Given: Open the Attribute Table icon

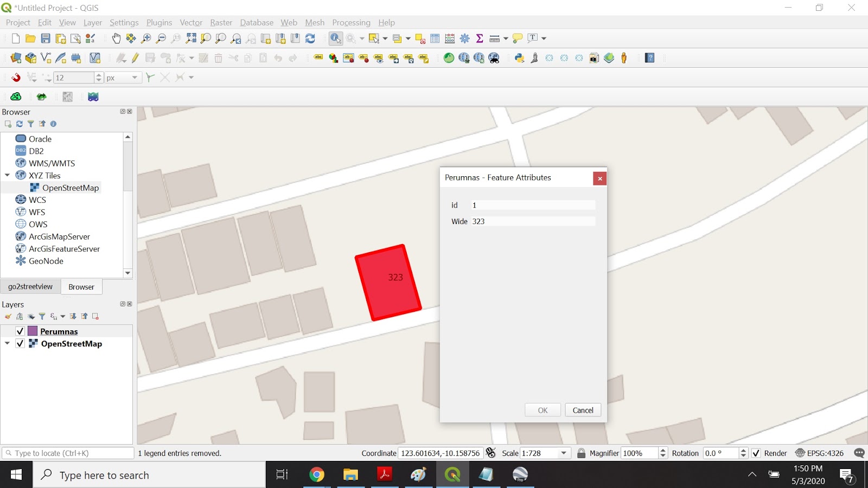Looking at the screenshot, I should pyautogui.click(x=435, y=38).
